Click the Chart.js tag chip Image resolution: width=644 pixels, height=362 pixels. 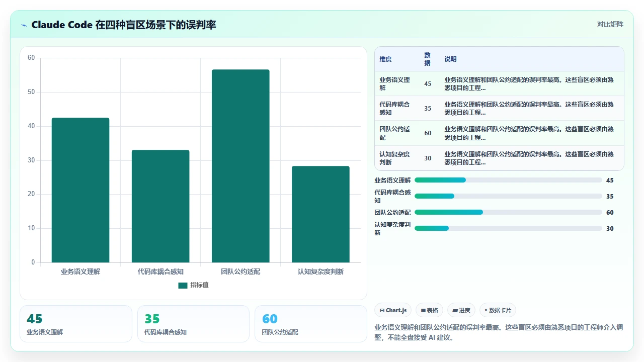[393, 310]
